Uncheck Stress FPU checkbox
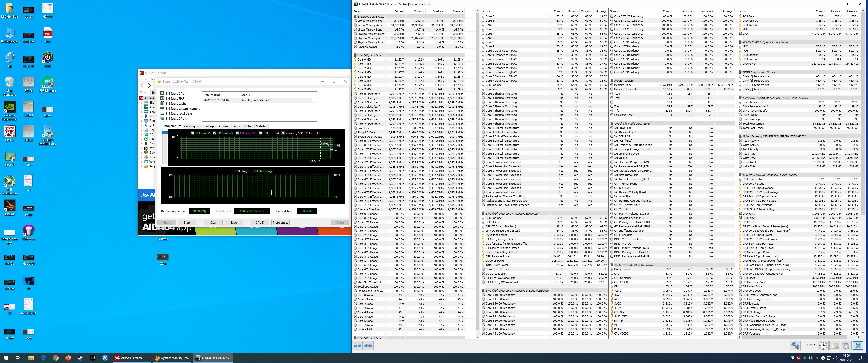 click(168, 98)
